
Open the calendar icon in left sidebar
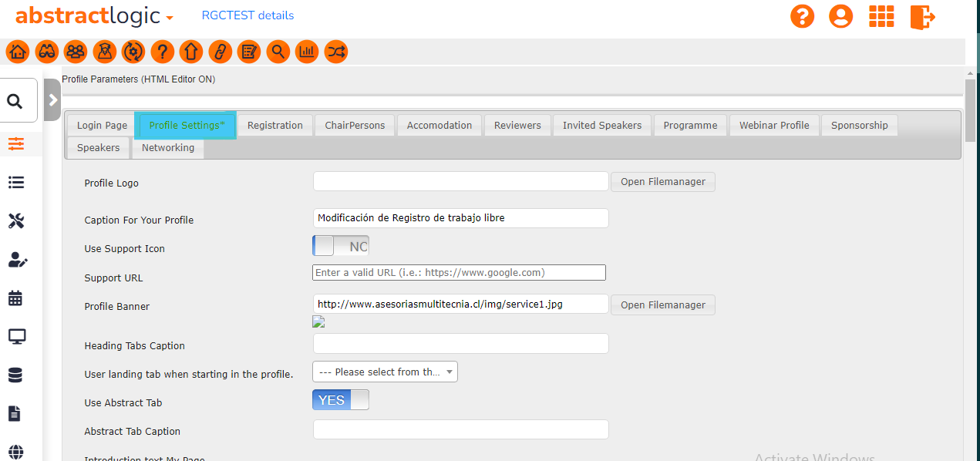(15, 298)
